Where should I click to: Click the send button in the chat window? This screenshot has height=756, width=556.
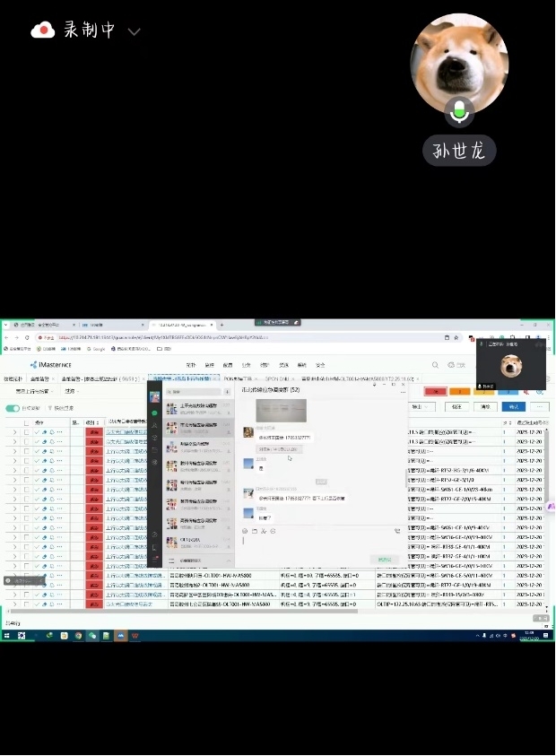coord(386,559)
